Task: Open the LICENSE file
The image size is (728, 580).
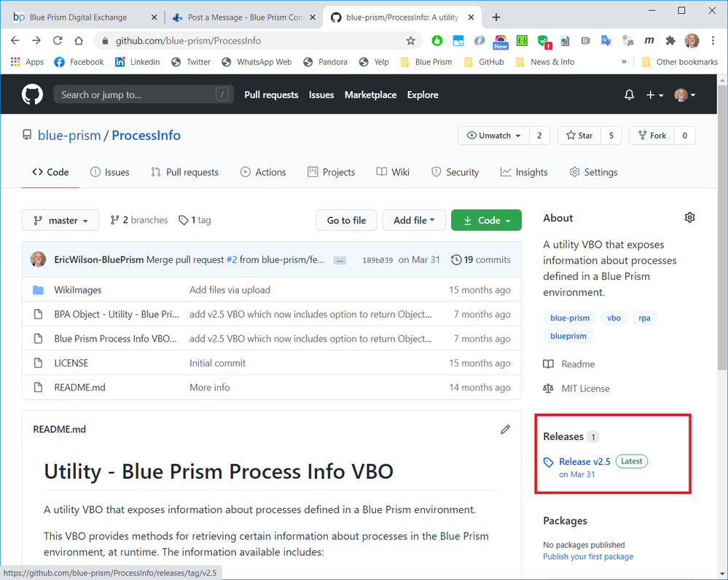Action: (71, 363)
